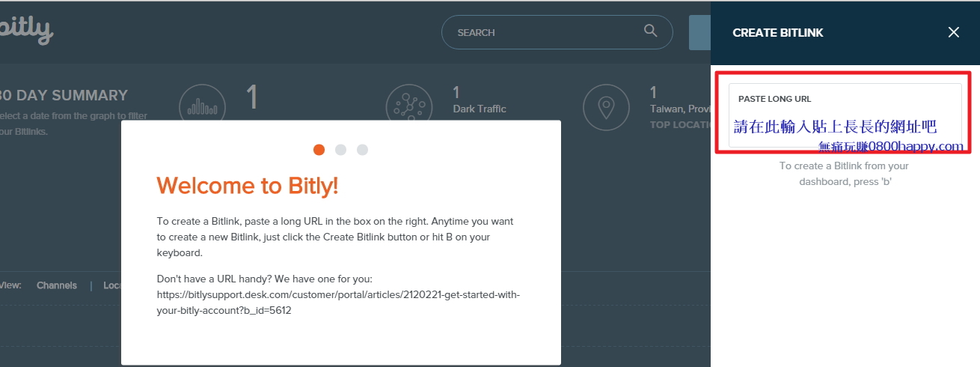
Task: Click the Dark Traffic referrer network icon
Action: (x=410, y=106)
